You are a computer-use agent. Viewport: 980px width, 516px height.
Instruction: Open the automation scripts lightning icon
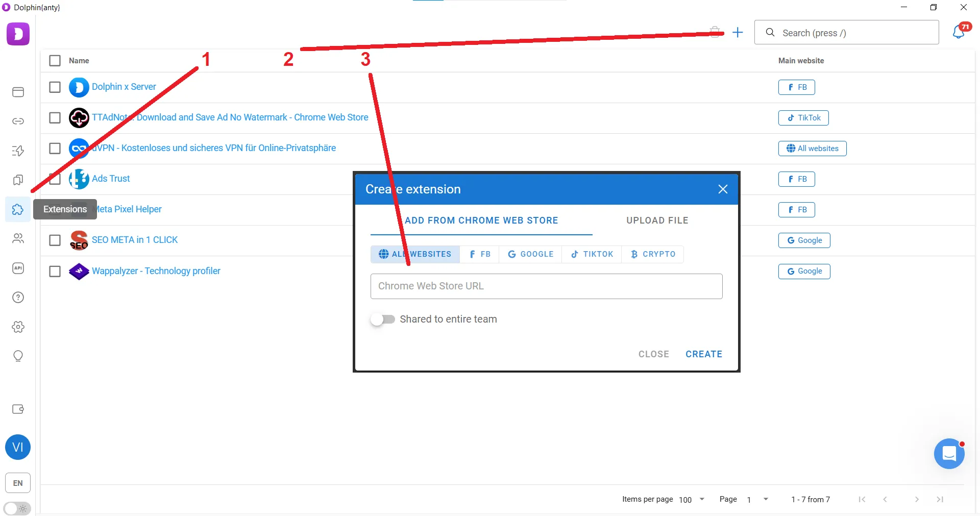coord(18,151)
